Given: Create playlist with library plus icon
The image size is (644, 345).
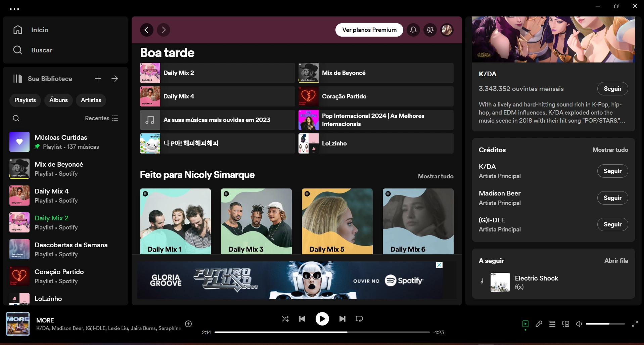Looking at the screenshot, I should click(98, 79).
